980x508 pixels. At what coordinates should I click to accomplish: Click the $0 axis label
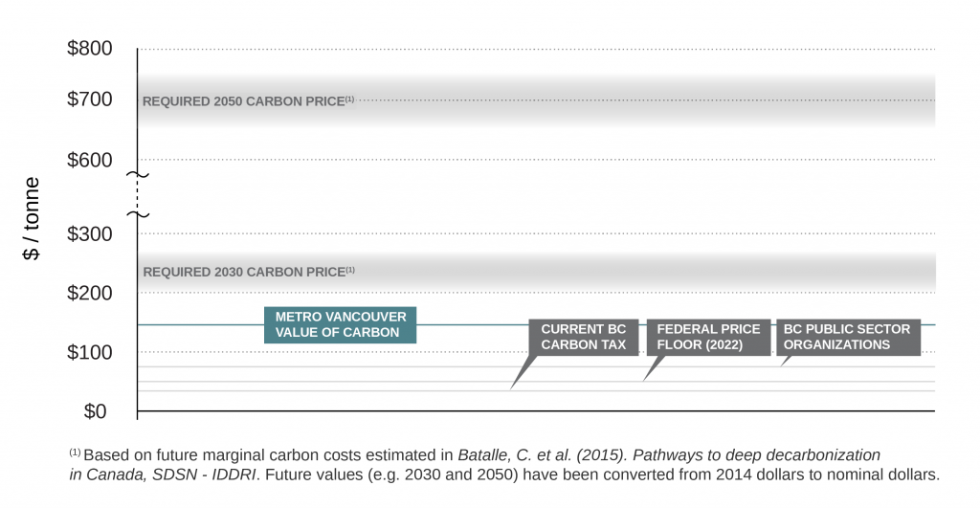tap(96, 411)
